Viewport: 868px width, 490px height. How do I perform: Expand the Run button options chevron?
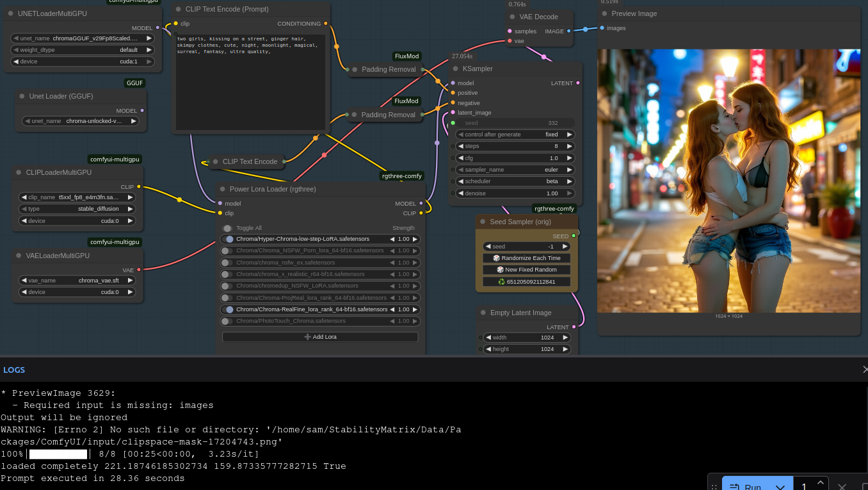[780, 486]
